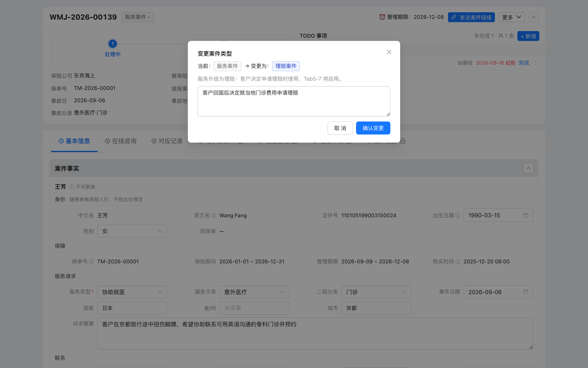The width and height of the screenshot is (588, 368).
Task: Open the TODO item's three-dot menu
Action: tap(536, 63)
